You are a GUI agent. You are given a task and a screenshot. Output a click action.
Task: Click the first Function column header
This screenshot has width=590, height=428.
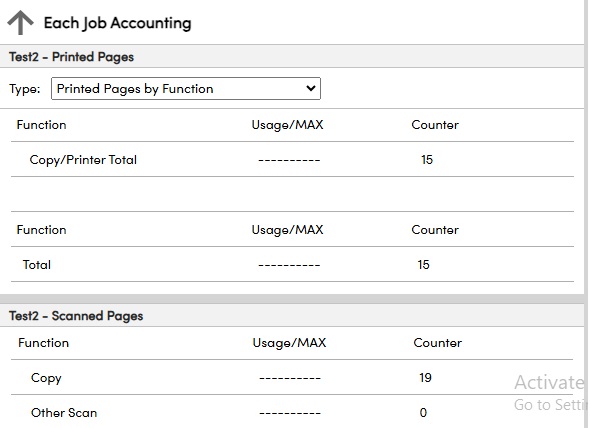(41, 125)
